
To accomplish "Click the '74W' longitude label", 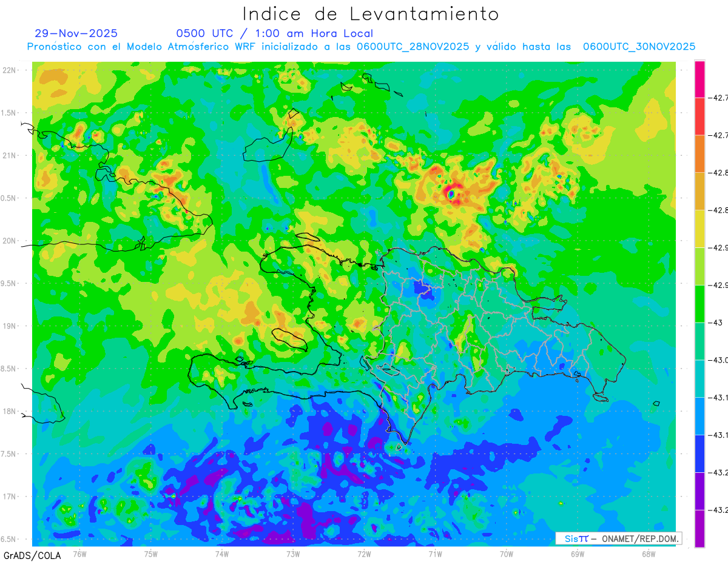I will point(222,554).
